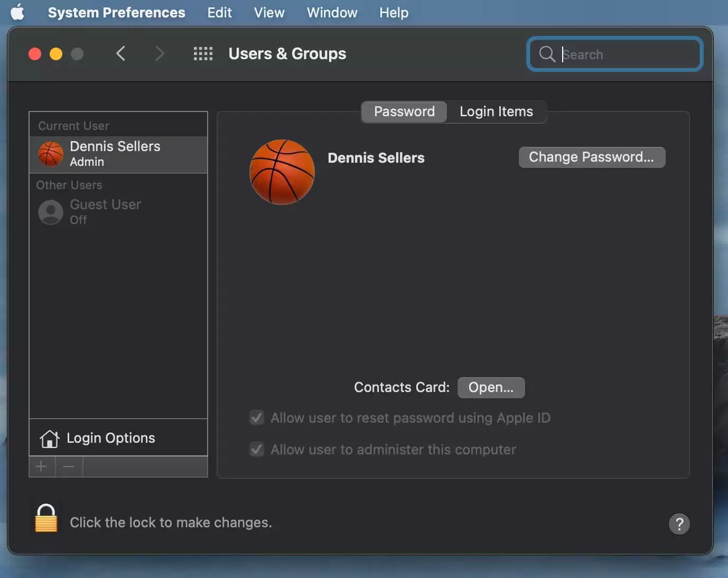Switch to the Login Items tab

coord(496,111)
